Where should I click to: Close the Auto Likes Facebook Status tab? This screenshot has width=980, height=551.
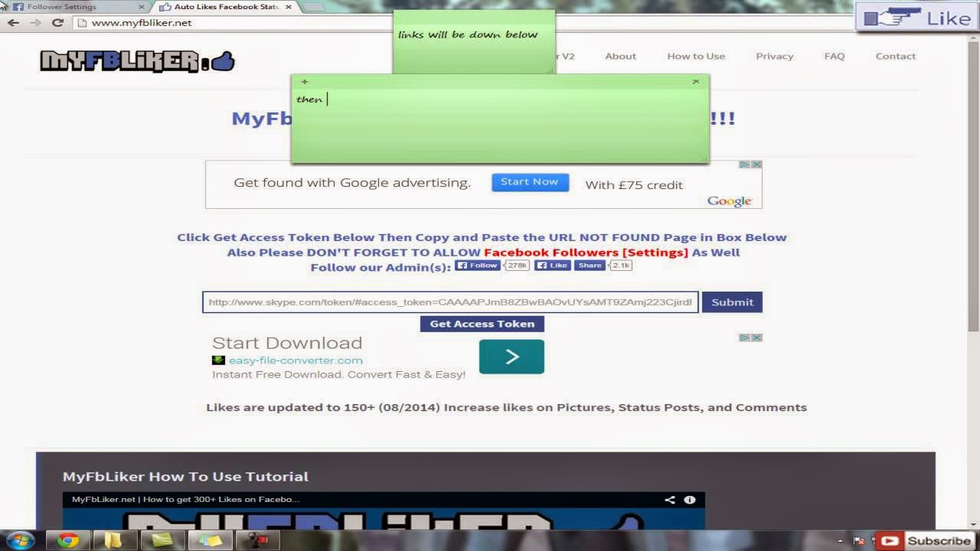289,7
